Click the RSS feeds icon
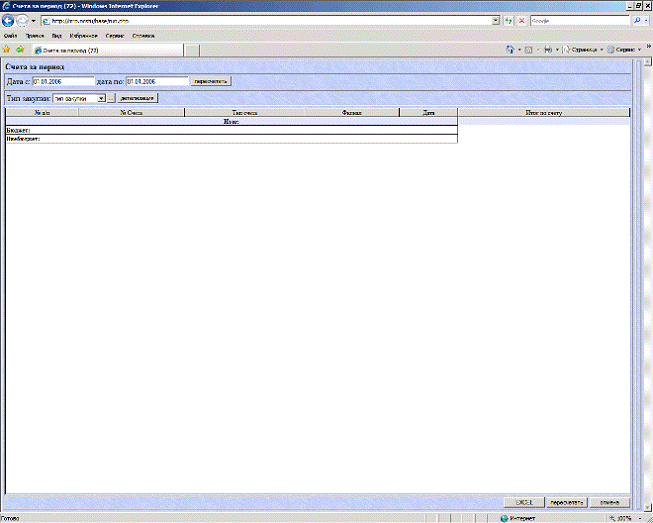Viewport: 653px width, 523px height. [x=529, y=48]
